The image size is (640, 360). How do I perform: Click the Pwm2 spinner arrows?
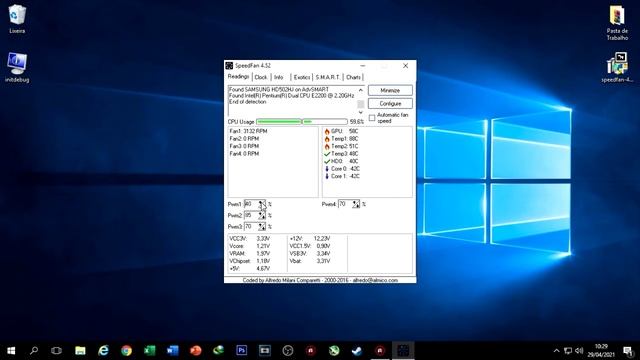coord(262,215)
